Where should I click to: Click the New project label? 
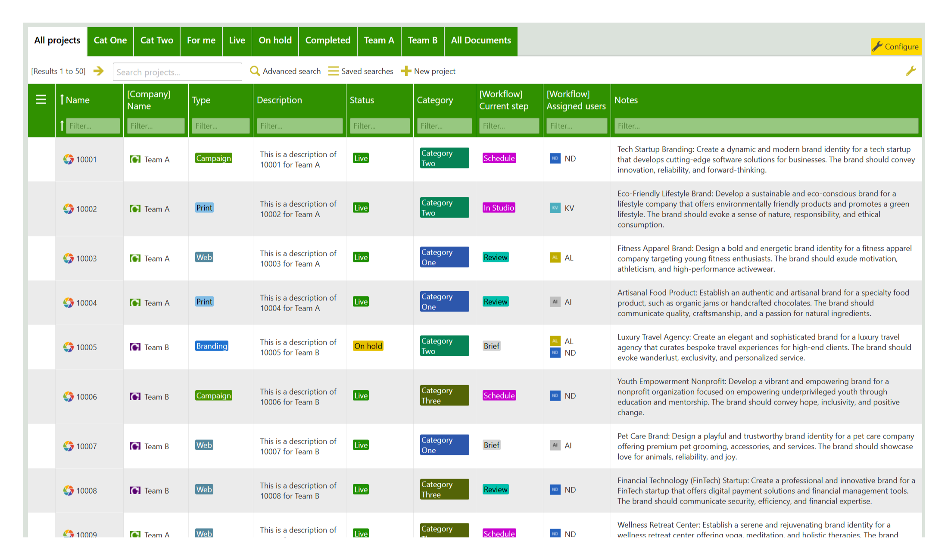tap(434, 71)
